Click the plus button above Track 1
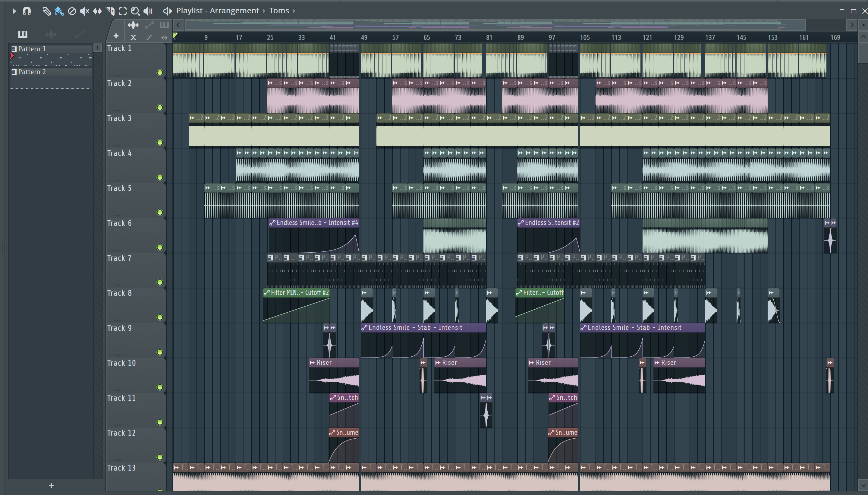This screenshot has width=868, height=495. tap(116, 36)
